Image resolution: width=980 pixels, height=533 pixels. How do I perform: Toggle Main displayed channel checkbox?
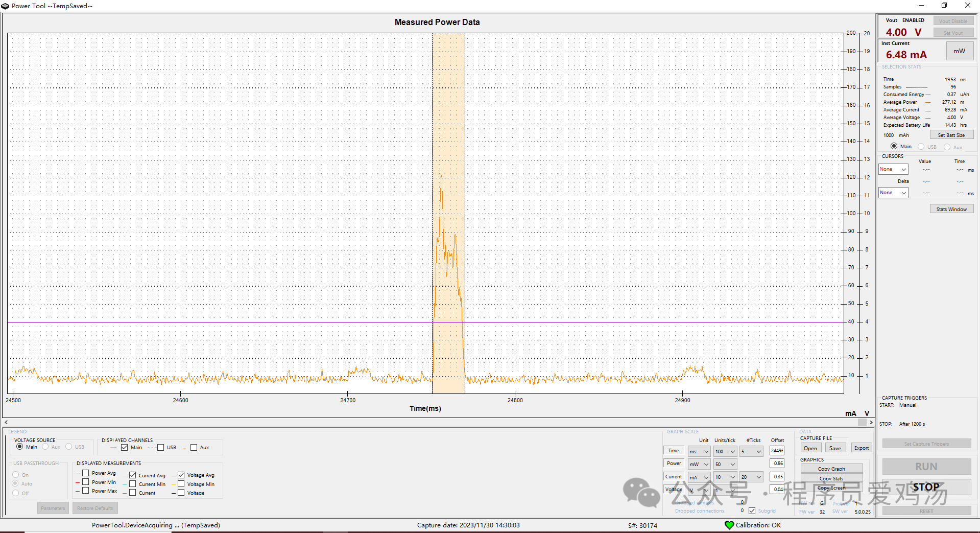click(125, 448)
